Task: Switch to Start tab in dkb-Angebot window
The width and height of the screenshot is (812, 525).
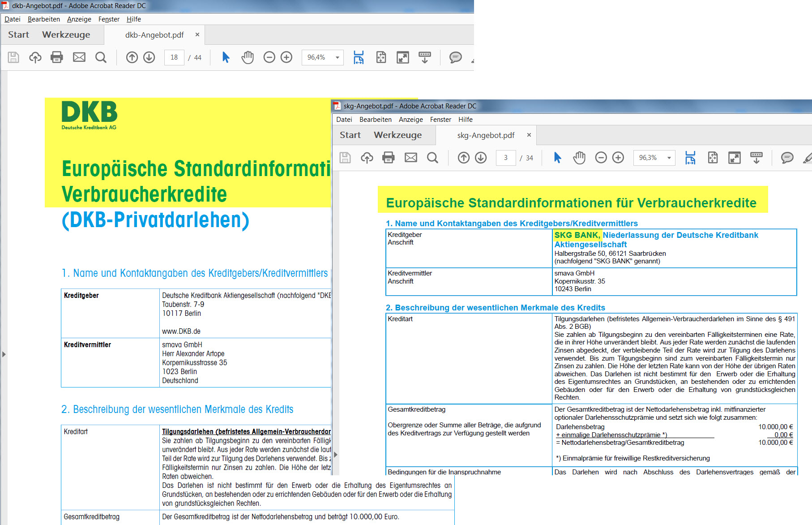Action: tap(18, 35)
